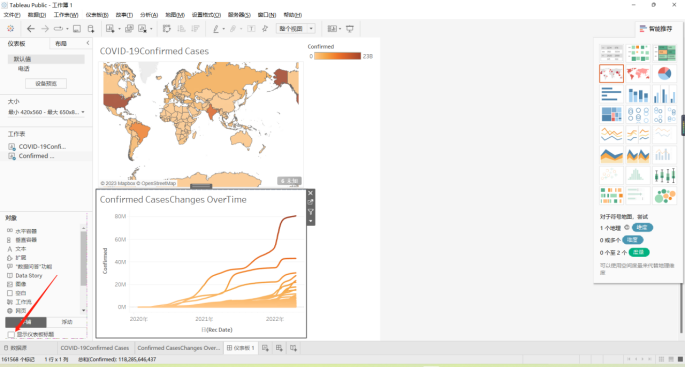Click show/hide cards toolbar icon
The height and width of the screenshot is (368, 686).
(332, 28)
